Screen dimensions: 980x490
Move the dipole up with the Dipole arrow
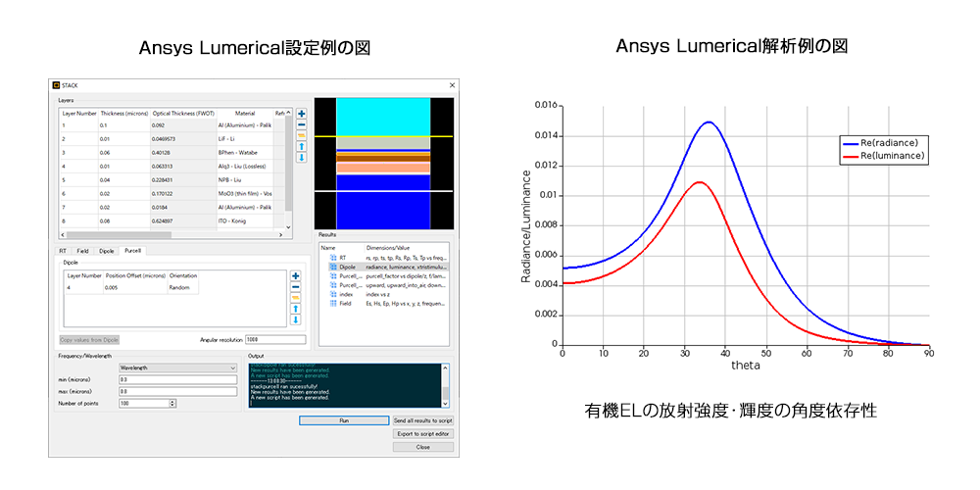click(296, 309)
